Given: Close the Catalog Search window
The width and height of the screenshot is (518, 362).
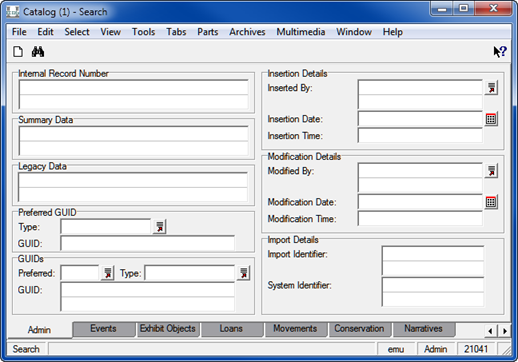Looking at the screenshot, I should pyautogui.click(x=493, y=8).
